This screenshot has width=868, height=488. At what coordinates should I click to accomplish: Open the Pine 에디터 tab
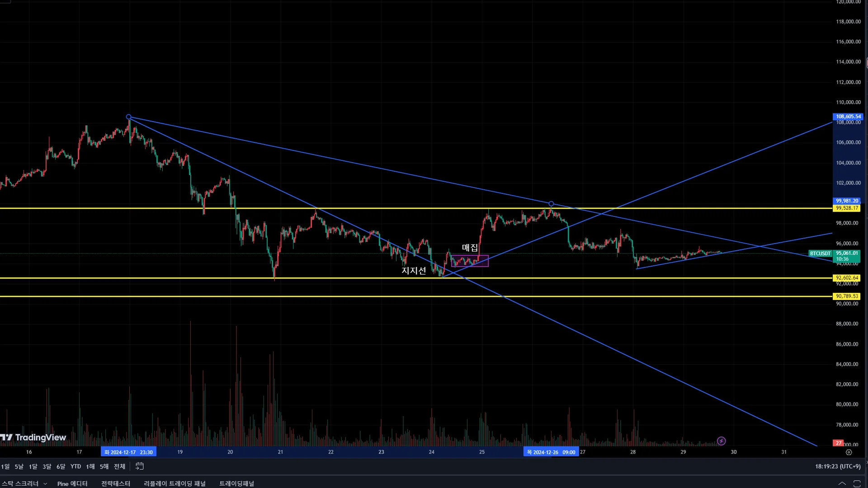tap(72, 483)
